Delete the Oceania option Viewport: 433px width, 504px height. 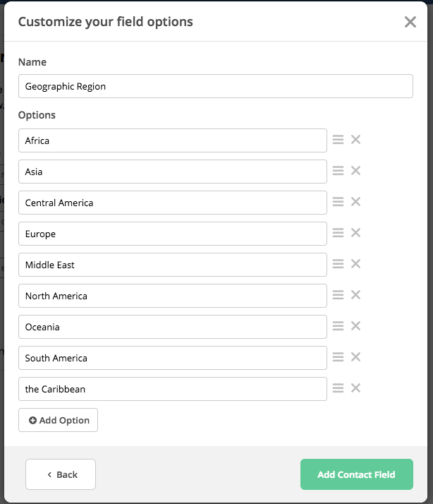(355, 326)
